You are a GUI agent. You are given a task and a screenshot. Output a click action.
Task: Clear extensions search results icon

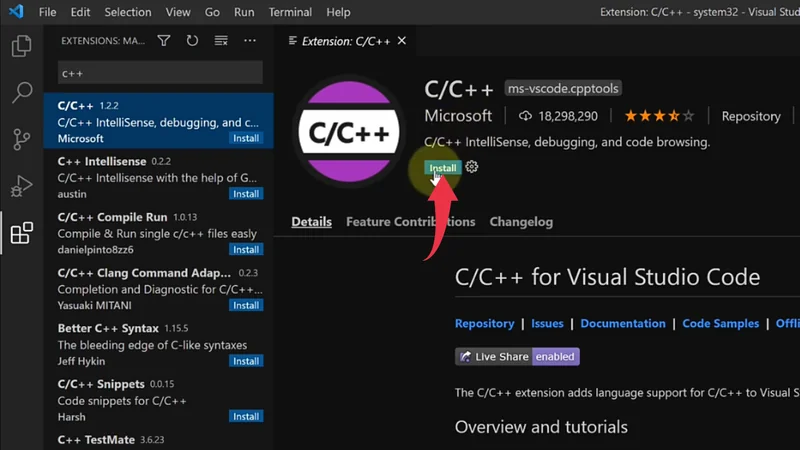[x=221, y=41]
